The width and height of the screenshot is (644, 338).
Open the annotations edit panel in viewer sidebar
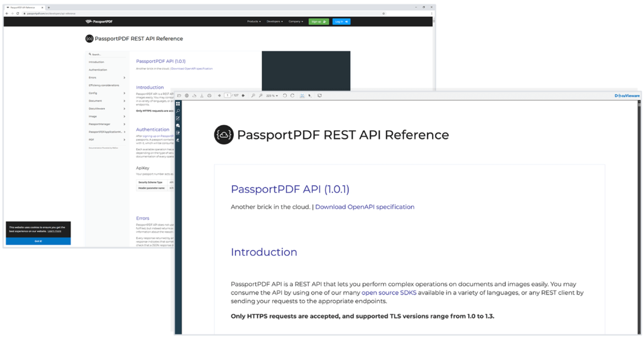(x=178, y=118)
